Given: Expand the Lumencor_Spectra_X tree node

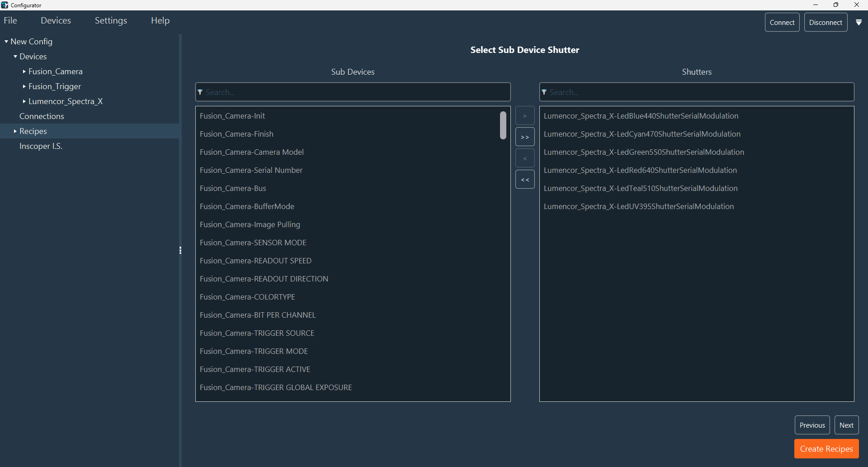Looking at the screenshot, I should 24,101.
